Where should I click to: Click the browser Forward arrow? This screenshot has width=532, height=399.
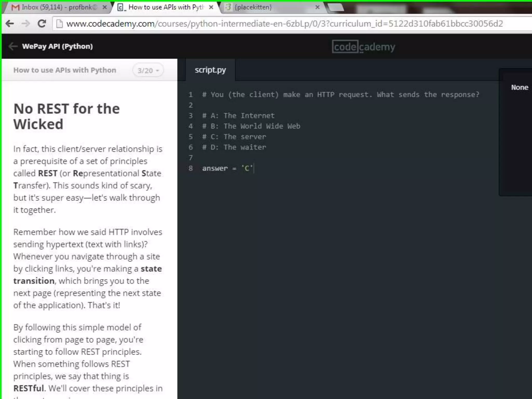[x=25, y=24]
